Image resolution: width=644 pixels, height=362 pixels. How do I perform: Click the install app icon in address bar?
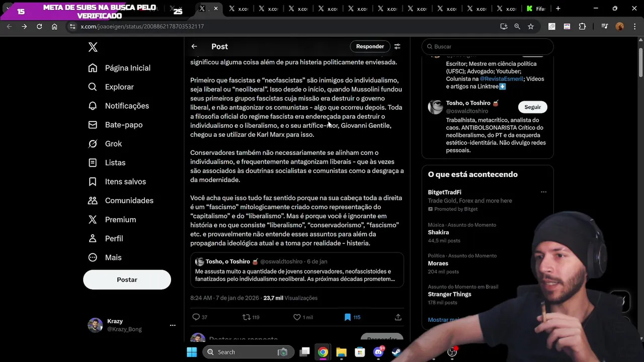coord(504,26)
